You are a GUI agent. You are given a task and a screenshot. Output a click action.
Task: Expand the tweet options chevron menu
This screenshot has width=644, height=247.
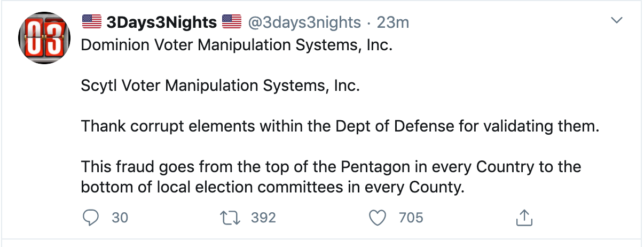pyautogui.click(x=617, y=21)
